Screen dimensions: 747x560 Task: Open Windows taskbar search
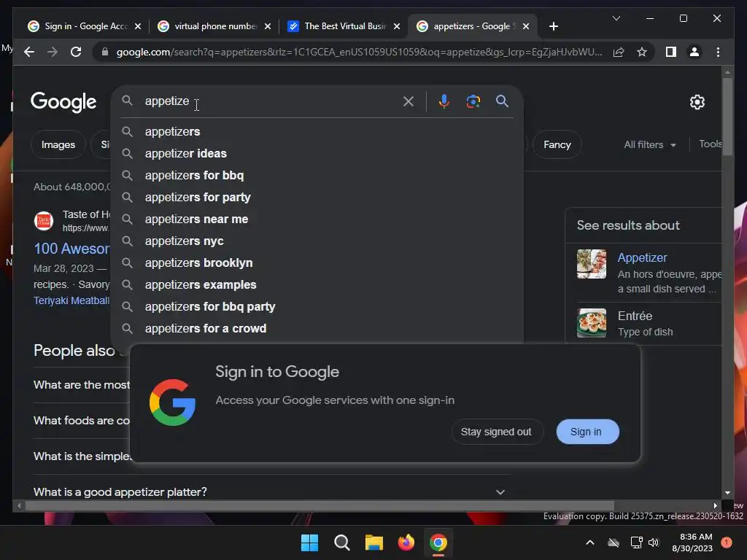coord(341,542)
